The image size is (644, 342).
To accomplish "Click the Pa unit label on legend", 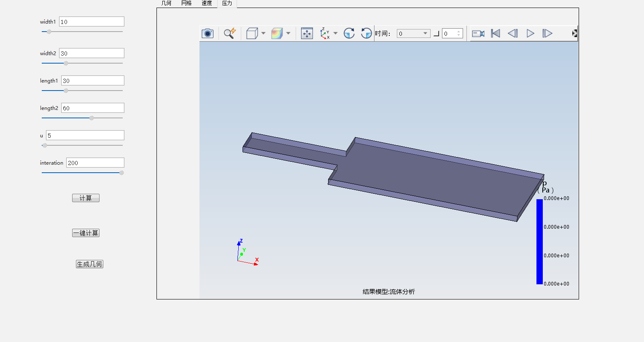I will [545, 190].
